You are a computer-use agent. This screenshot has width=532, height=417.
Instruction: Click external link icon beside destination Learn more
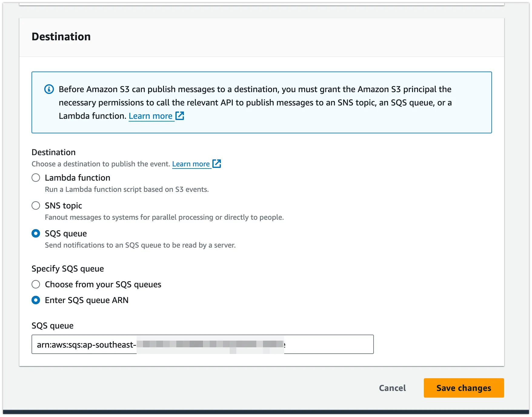tap(217, 164)
